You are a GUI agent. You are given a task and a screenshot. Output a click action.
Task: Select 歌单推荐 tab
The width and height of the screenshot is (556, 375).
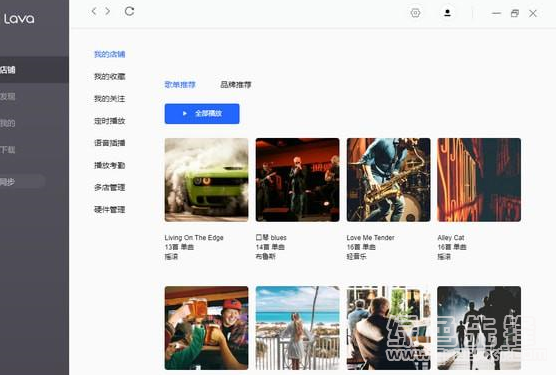(180, 85)
